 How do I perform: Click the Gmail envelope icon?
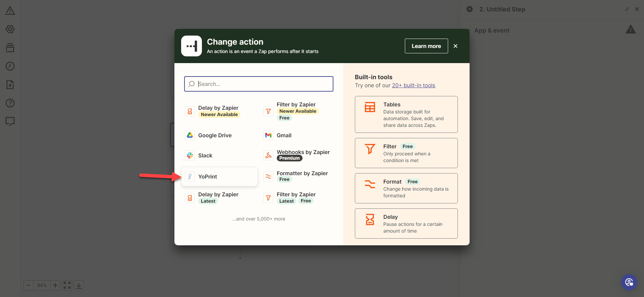tap(268, 135)
